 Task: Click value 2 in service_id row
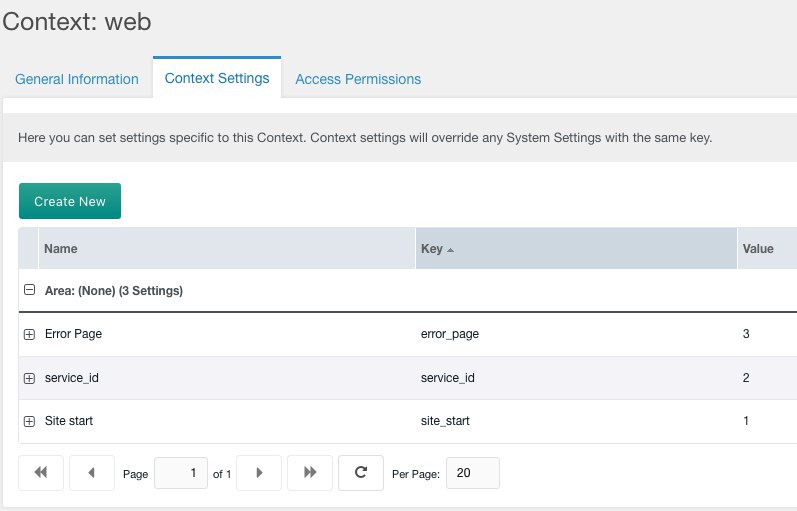pyautogui.click(x=746, y=378)
